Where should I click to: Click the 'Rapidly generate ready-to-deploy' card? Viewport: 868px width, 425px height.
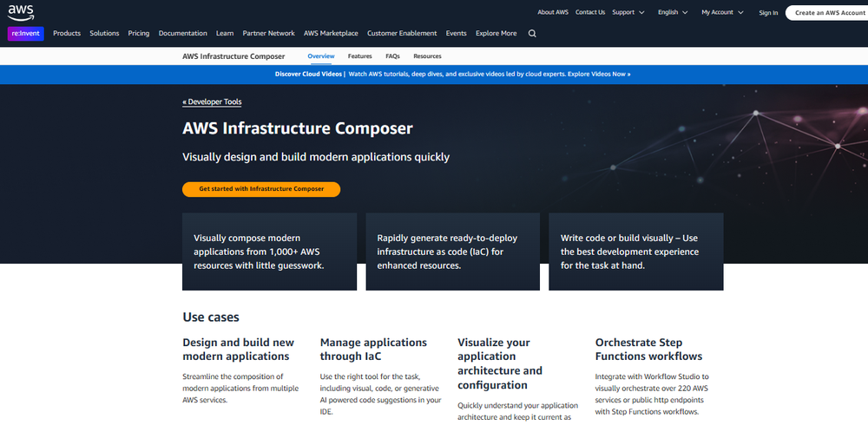click(x=453, y=252)
